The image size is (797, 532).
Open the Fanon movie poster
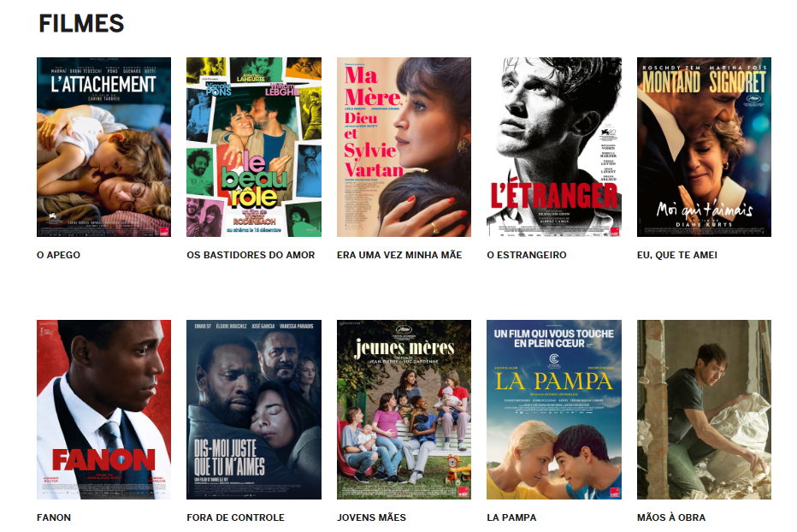click(103, 410)
